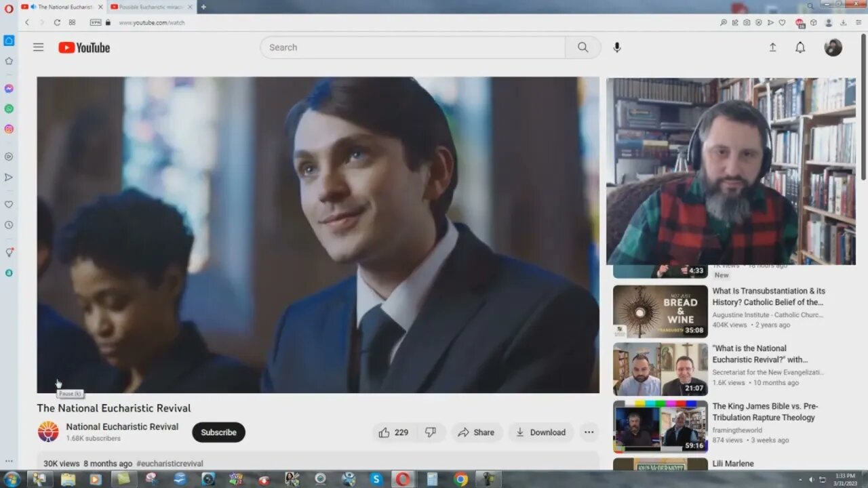Open the Lili Marlene video title
Viewport: 868px width, 488px height.
tap(732, 464)
